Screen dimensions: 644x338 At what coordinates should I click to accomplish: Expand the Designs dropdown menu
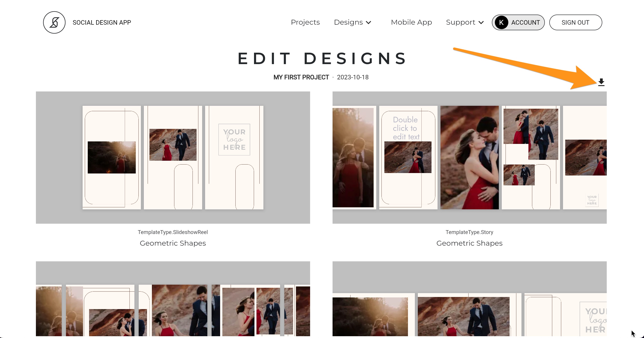coord(353,22)
